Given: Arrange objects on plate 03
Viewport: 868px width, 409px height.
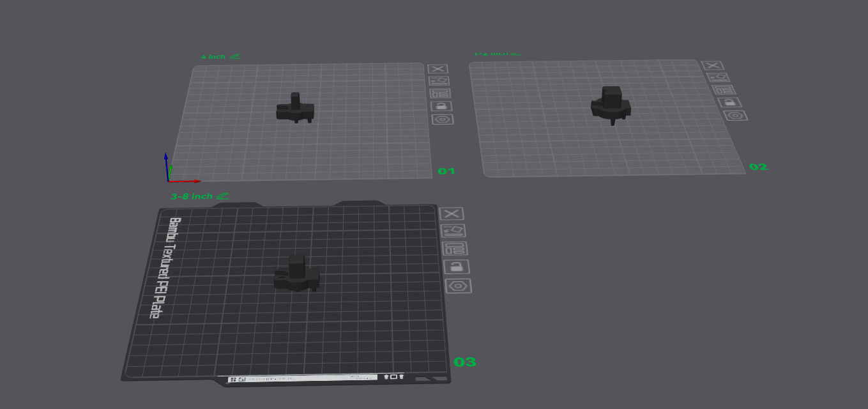Looking at the screenshot, I should point(455,249).
